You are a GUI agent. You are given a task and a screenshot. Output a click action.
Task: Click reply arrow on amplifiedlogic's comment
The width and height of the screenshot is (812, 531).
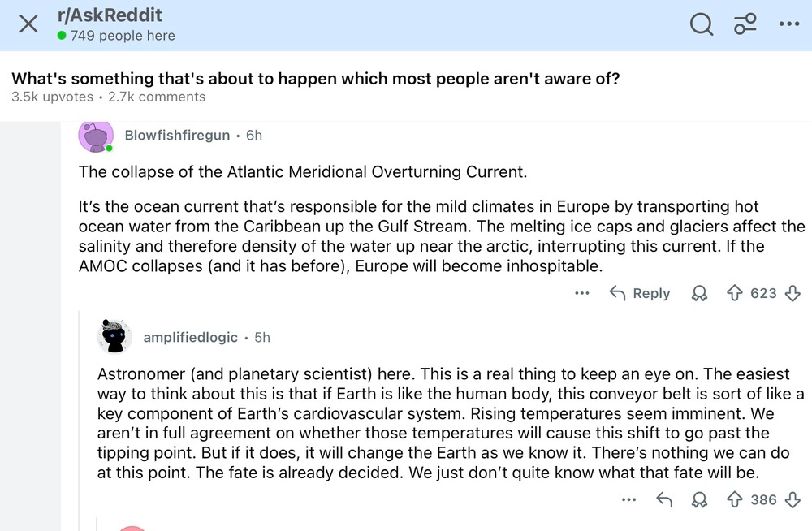coord(664,500)
